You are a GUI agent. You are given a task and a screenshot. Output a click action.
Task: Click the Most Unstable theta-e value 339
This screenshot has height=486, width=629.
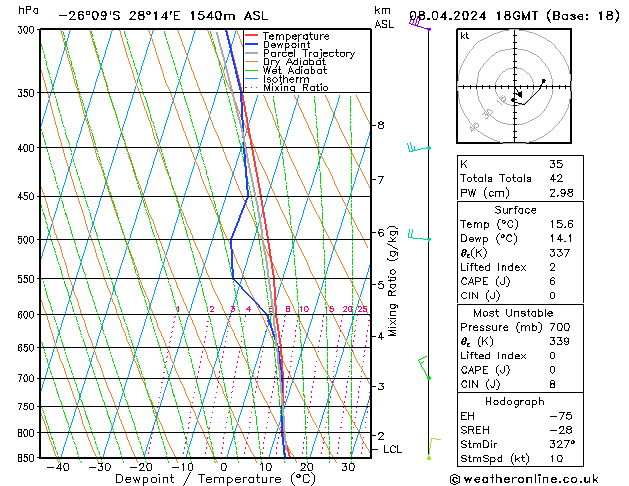tap(560, 341)
